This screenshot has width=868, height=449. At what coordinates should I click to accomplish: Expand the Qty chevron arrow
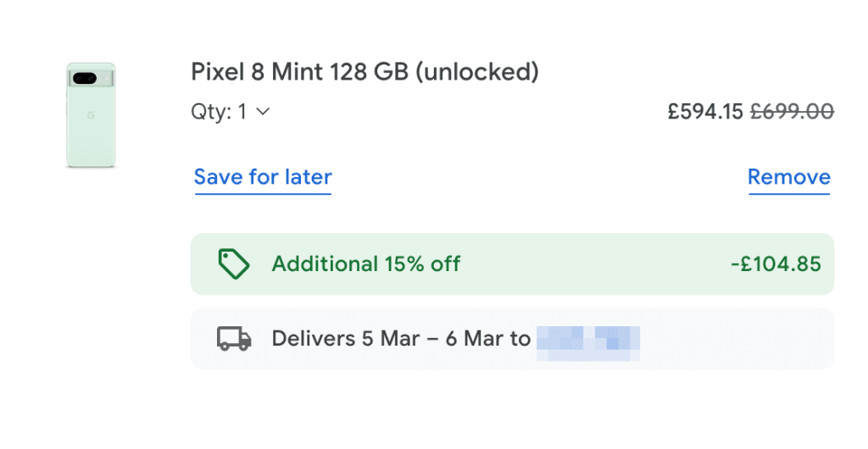coord(263,111)
